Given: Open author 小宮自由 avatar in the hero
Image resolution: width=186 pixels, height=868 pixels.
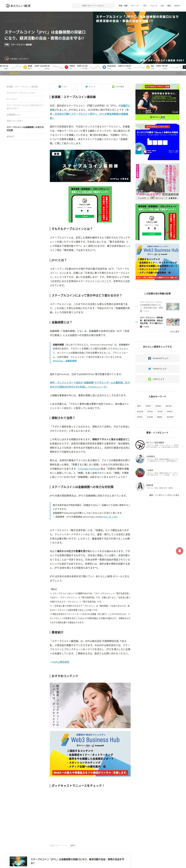Looking at the screenshot, I should pyautogui.click(x=6, y=59).
